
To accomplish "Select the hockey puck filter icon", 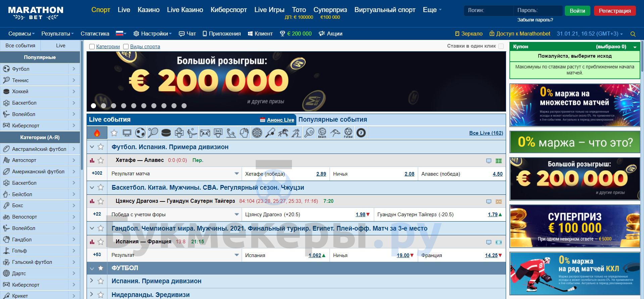I will click(166, 133).
